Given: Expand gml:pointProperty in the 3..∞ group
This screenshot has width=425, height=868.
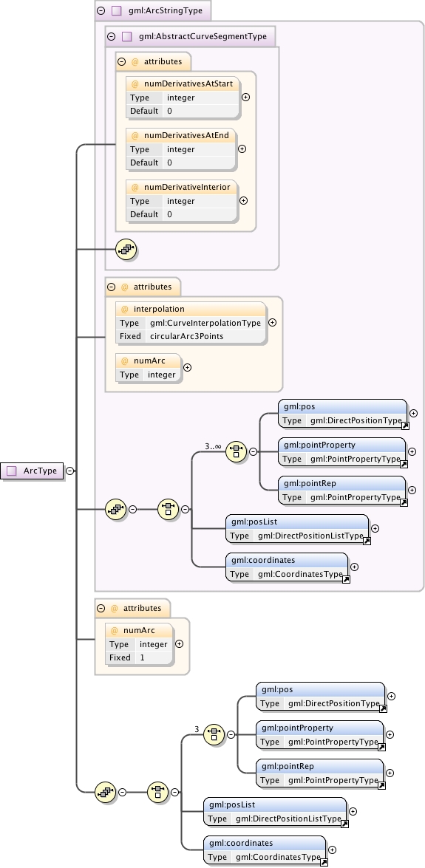Looking at the screenshot, I should 412,451.
